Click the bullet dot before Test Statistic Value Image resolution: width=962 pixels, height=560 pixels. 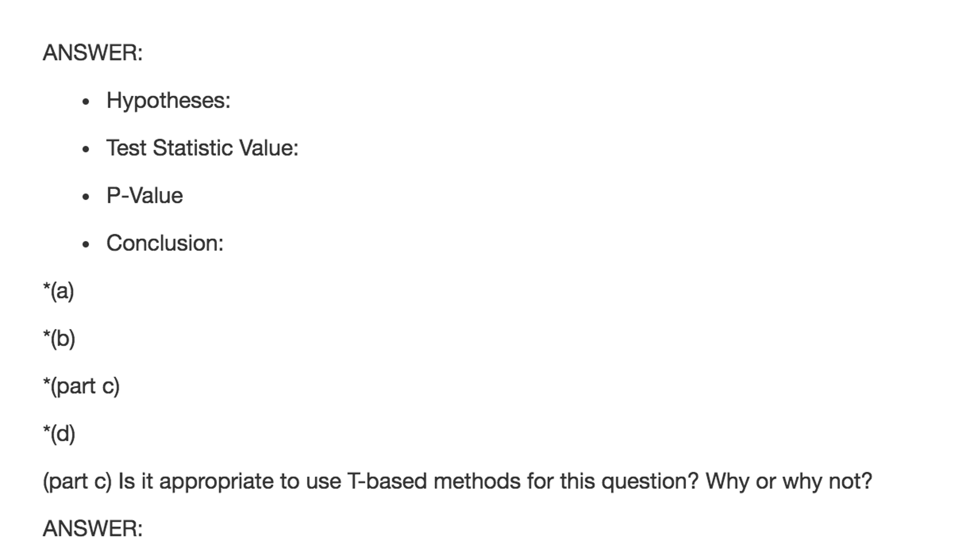[x=86, y=149]
